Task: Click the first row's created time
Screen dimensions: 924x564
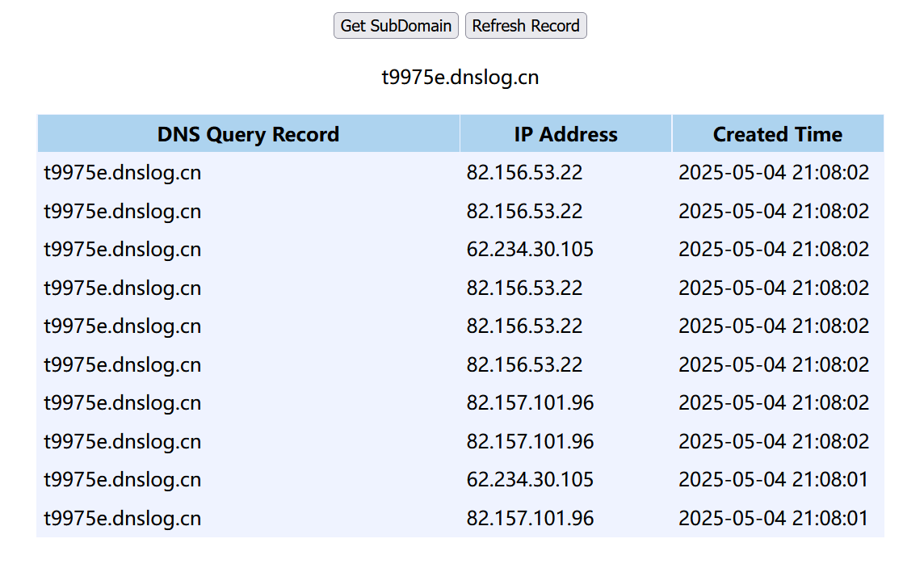Action: (773, 173)
